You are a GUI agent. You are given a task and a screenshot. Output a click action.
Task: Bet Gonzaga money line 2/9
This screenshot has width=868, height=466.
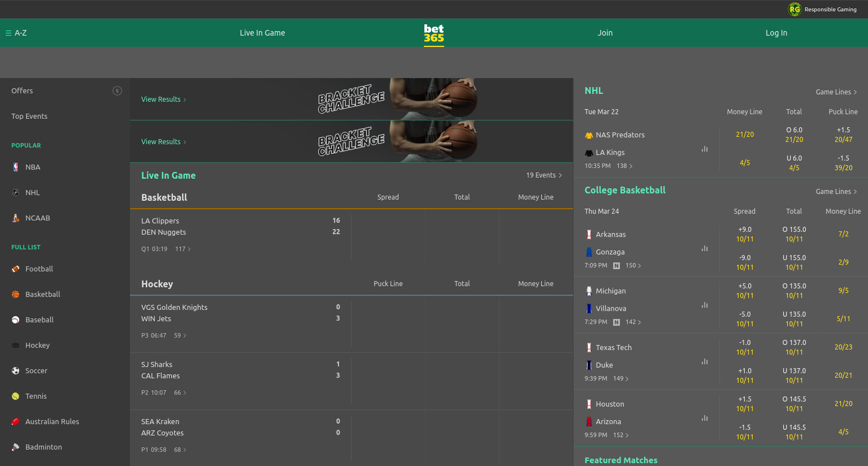(843, 262)
